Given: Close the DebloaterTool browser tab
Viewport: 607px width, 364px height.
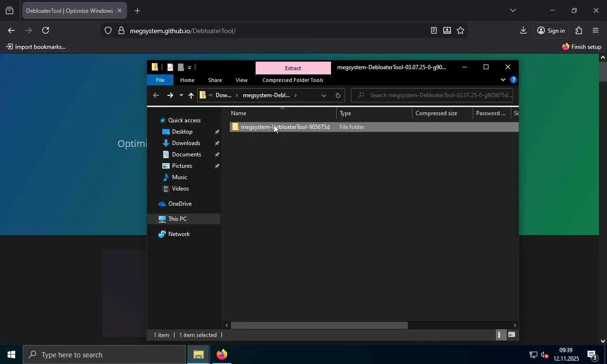Looking at the screenshot, I should click(120, 10).
